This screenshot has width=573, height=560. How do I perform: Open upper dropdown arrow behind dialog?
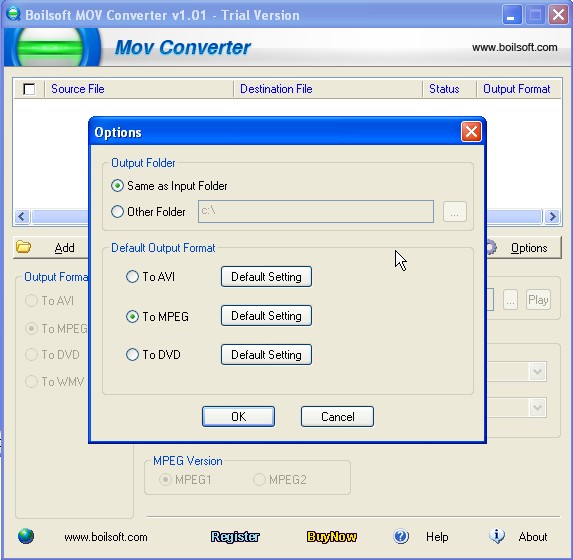[537, 372]
